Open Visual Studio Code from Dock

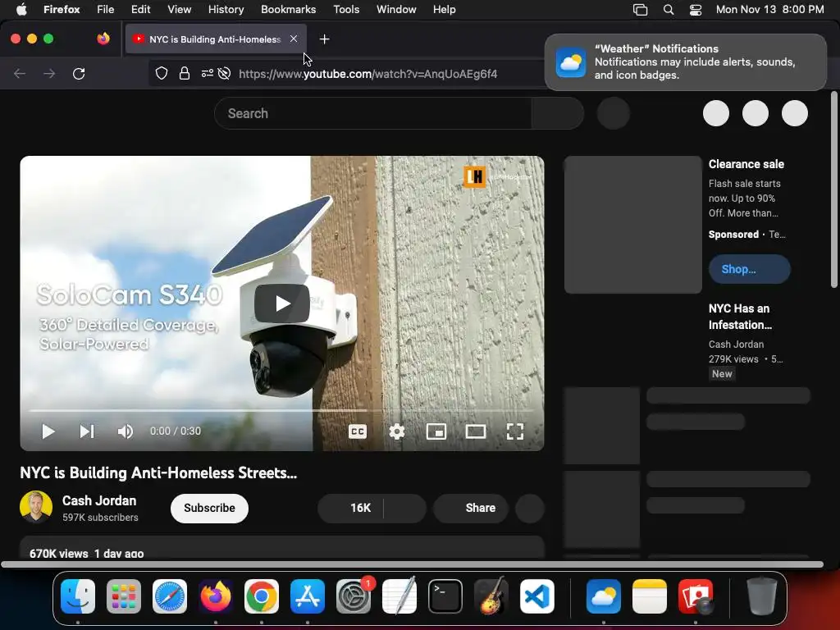click(536, 596)
